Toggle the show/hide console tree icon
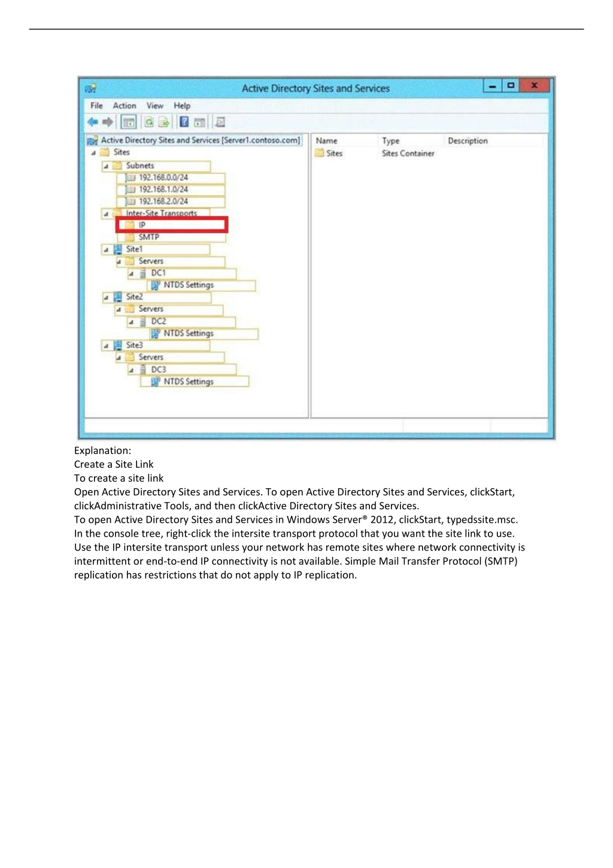Screen dimensions: 613x868 128,122
